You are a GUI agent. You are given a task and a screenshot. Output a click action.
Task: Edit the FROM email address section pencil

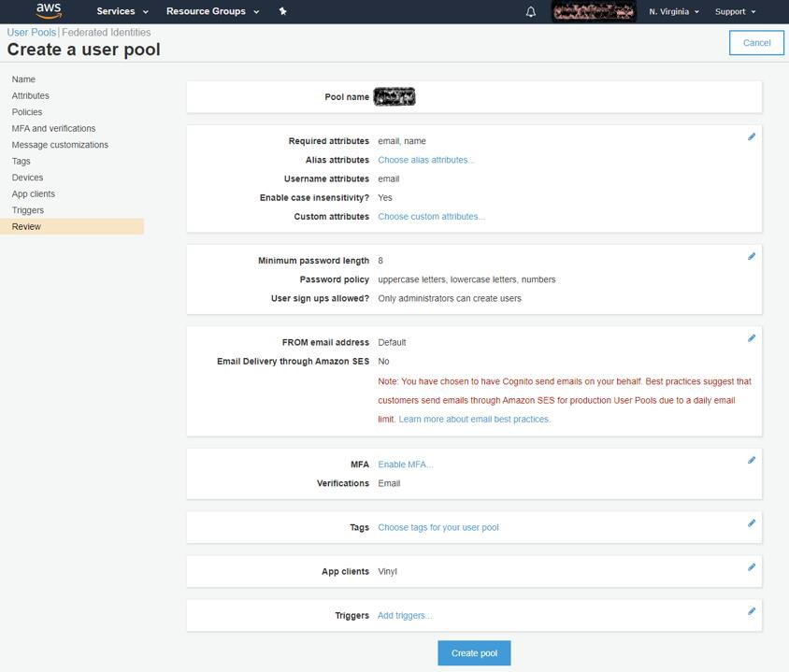pyautogui.click(x=752, y=338)
